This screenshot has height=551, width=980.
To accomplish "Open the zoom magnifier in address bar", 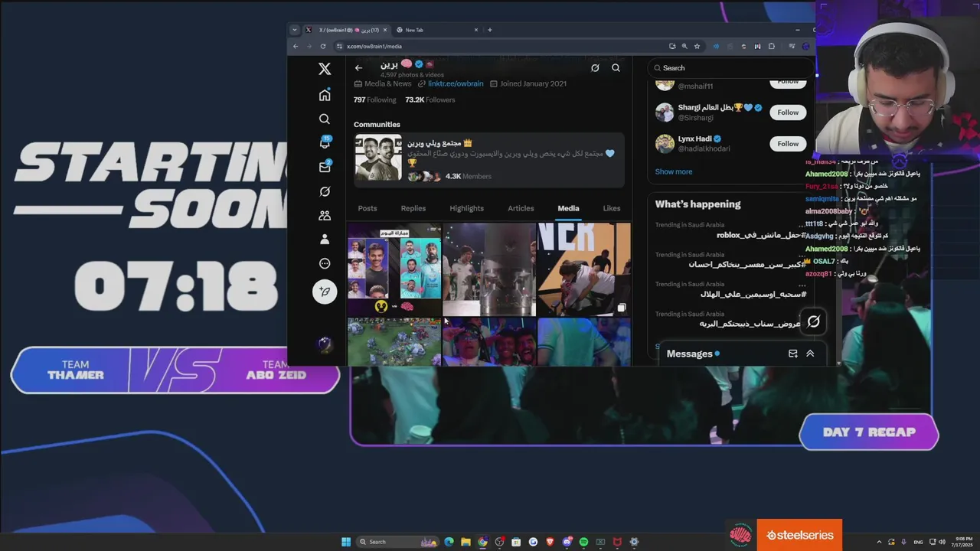I will point(684,46).
